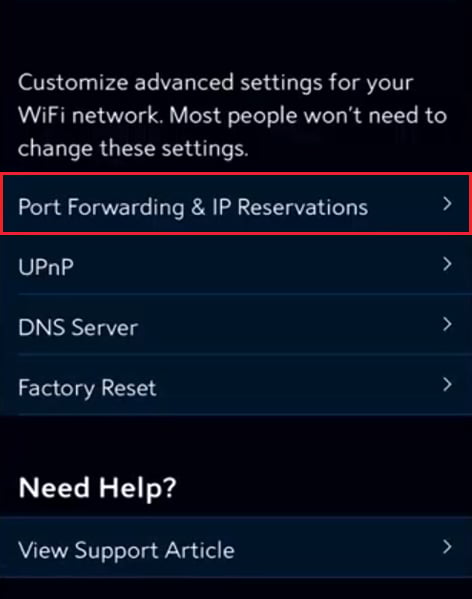Open the UPnP settings row
Screen dimensions: 472x599
[236, 264]
